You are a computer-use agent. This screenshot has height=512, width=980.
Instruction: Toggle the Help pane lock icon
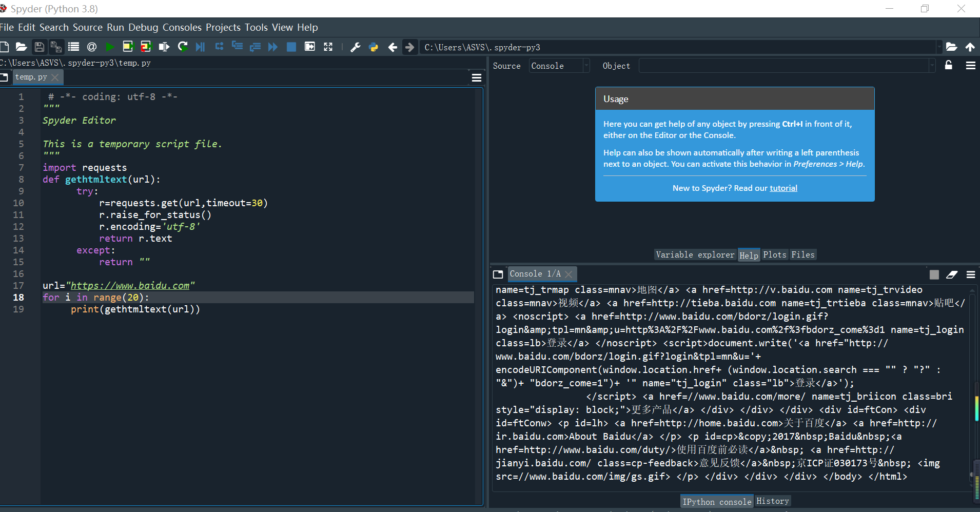point(949,66)
